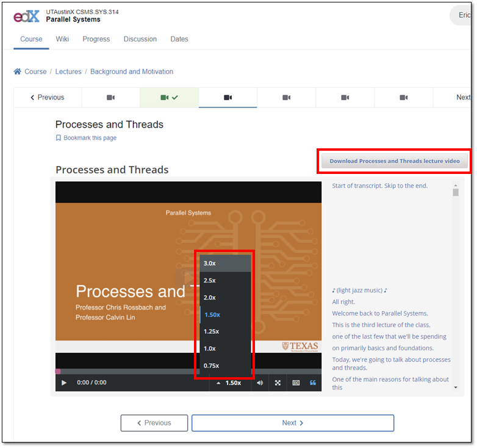Viewport: 477px width, 448px height.
Task: Open the Progress tab
Action: [96, 39]
